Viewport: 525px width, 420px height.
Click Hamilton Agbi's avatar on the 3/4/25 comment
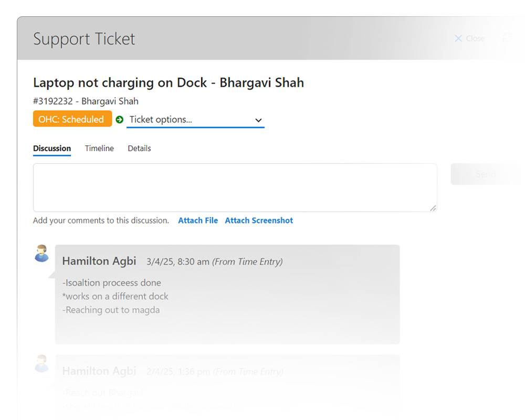click(x=41, y=253)
